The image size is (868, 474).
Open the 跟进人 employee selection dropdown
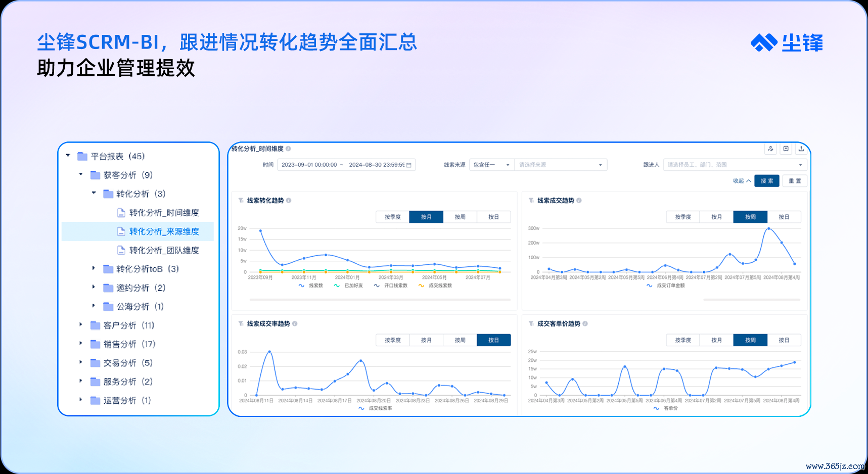(735, 165)
